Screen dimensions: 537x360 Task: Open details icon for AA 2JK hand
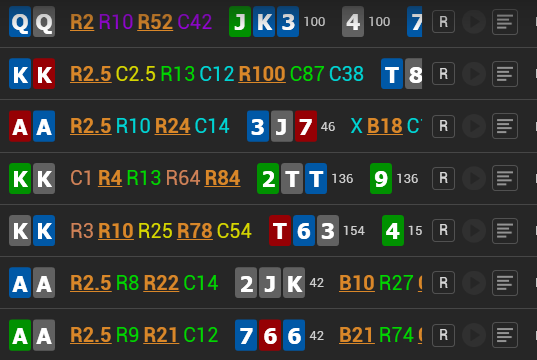coord(505,283)
